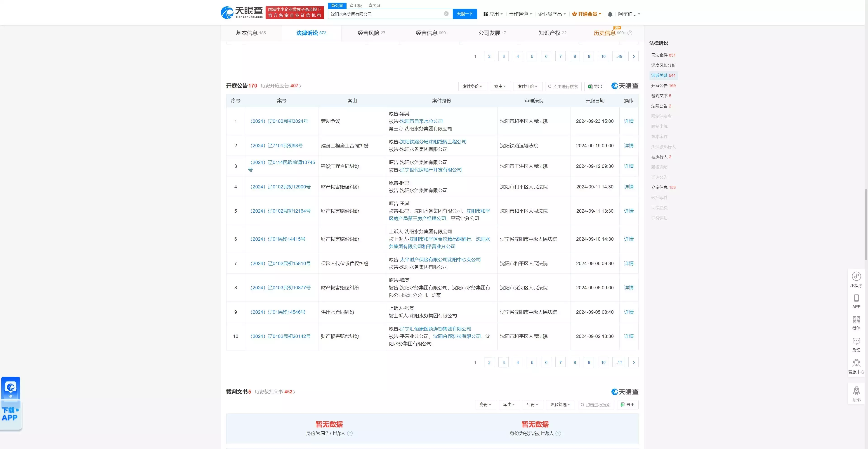The image size is (868, 449).
Task: Click the notification bell icon
Action: [x=610, y=14]
